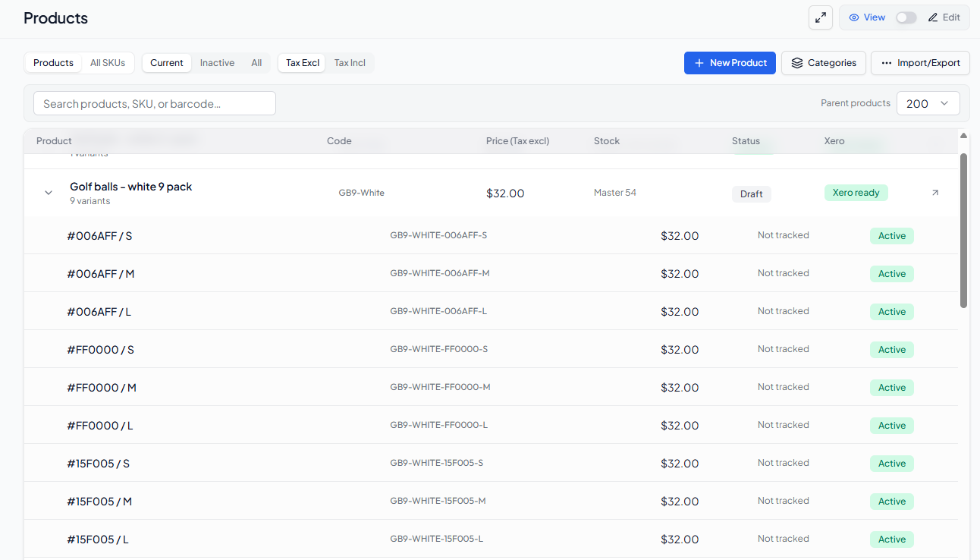This screenshot has height=560, width=980.
Task: Click the 9 variants label
Action: click(x=90, y=201)
